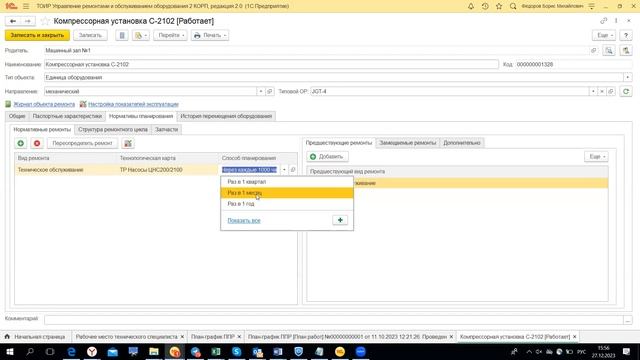Choose Раз в 1 месяц option
The height and width of the screenshot is (360, 640).
point(287,193)
